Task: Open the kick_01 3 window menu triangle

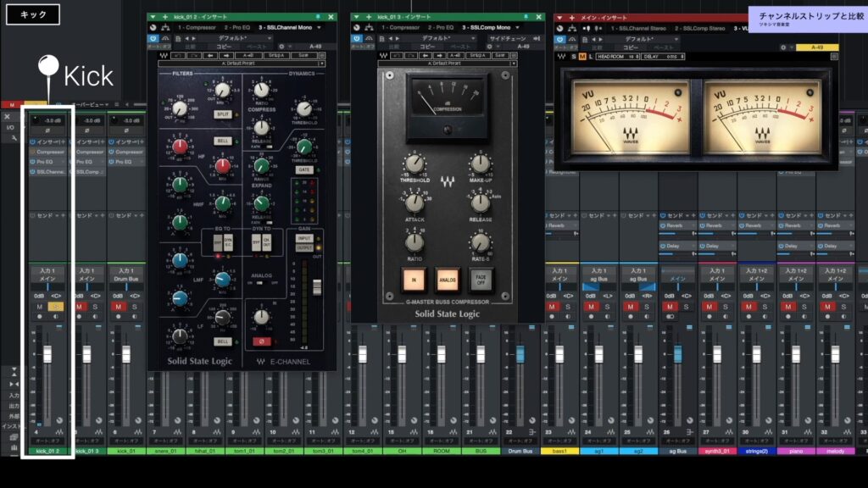Action: point(357,17)
